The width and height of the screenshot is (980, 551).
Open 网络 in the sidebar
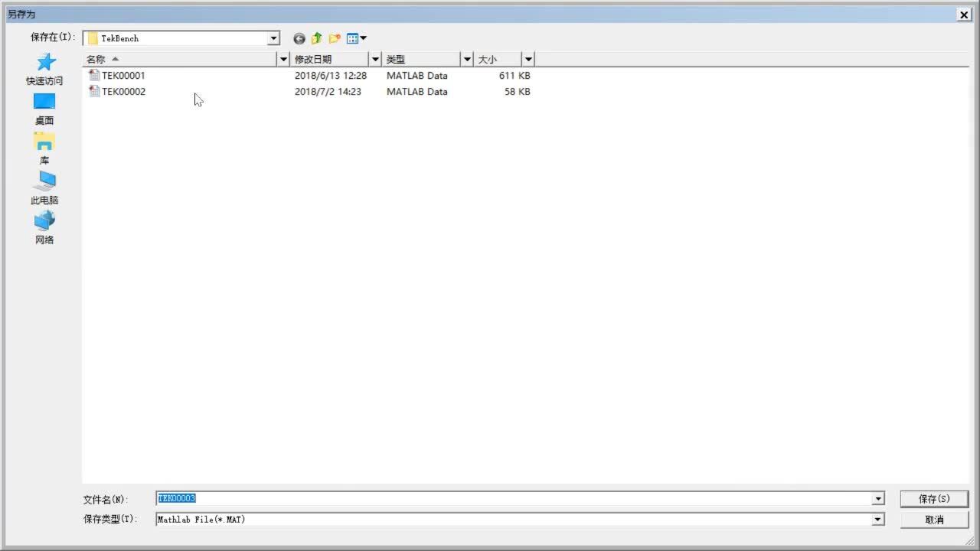coord(44,228)
